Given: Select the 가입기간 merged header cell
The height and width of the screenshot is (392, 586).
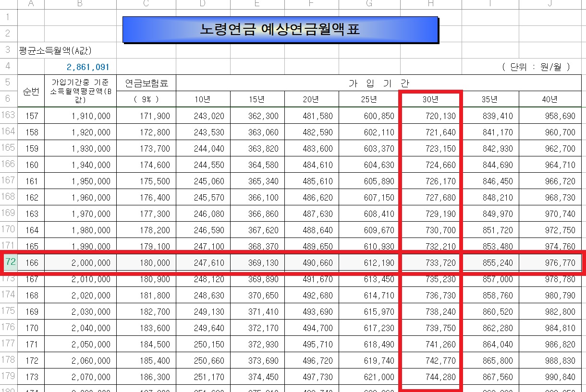Looking at the screenshot, I should coord(378,83).
